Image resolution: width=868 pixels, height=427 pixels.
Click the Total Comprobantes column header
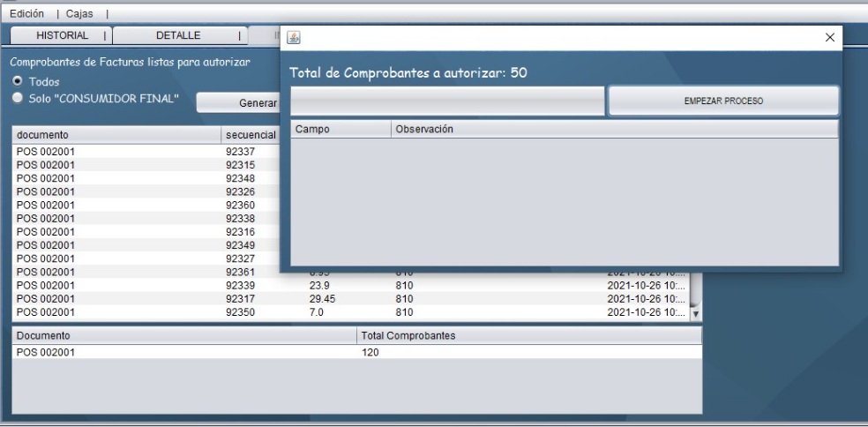(x=529, y=336)
